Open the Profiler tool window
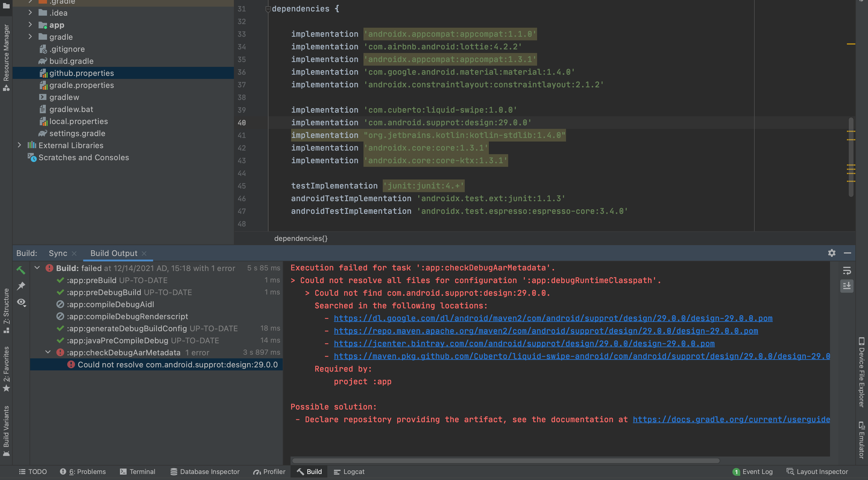 [269, 472]
